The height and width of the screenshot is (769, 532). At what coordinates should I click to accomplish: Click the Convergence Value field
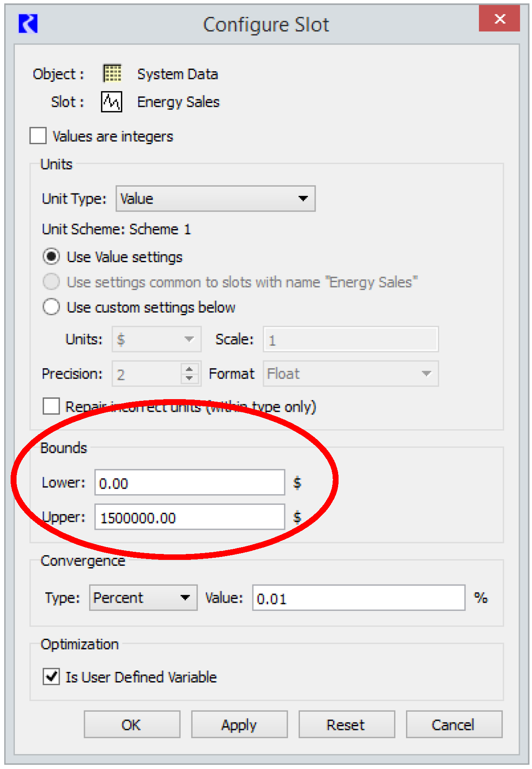coord(358,598)
